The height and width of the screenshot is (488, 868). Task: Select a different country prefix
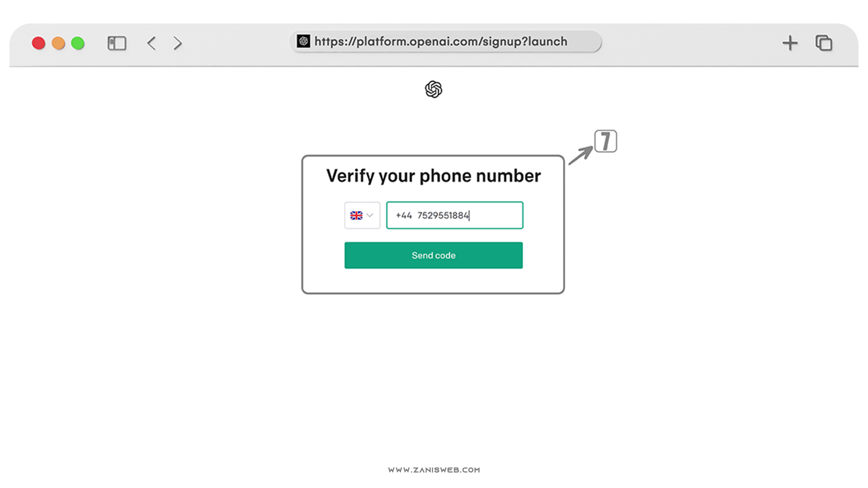coord(361,215)
